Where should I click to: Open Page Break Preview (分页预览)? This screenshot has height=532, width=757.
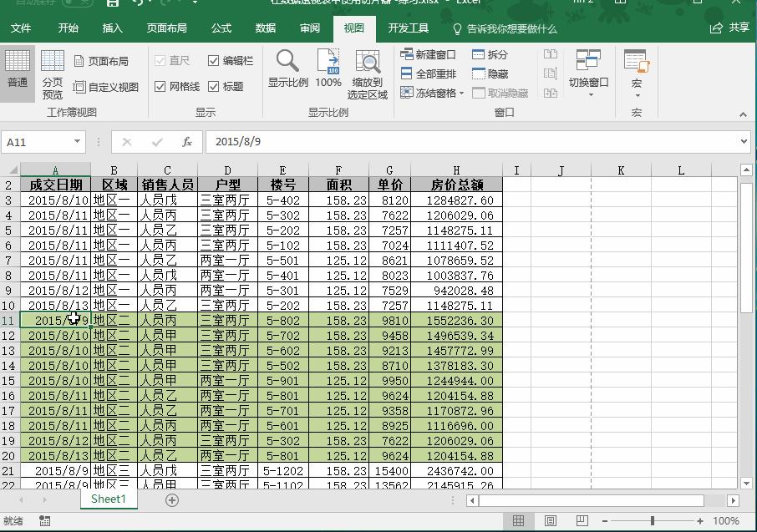pyautogui.click(x=52, y=70)
